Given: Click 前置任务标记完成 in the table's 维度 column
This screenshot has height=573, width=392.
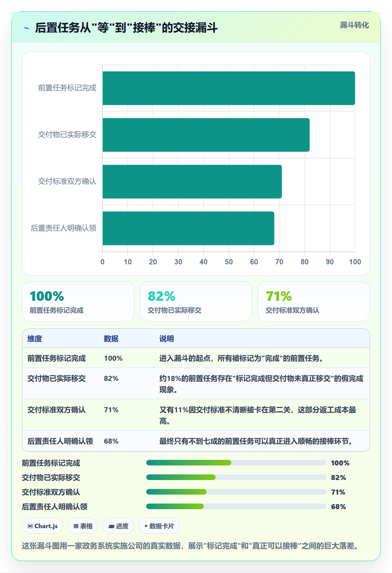Looking at the screenshot, I should [x=57, y=358].
